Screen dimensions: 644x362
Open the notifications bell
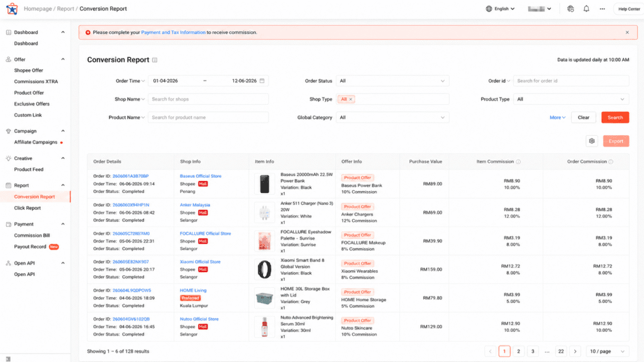pyautogui.click(x=586, y=9)
